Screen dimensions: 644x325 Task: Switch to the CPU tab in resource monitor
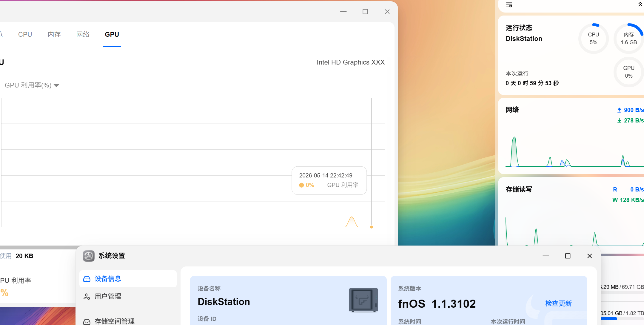pyautogui.click(x=25, y=34)
